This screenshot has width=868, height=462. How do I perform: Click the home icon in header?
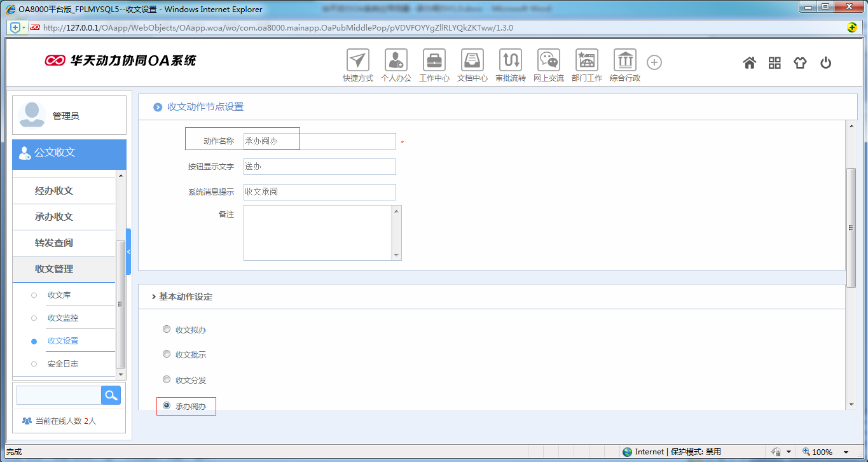(749, 62)
